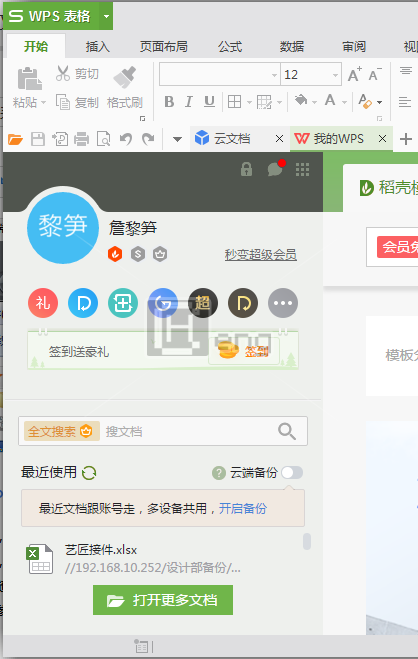This screenshot has height=659, width=418.
Task: Open the WPS 表格 menu dropdown arrow
Action: coord(106,16)
